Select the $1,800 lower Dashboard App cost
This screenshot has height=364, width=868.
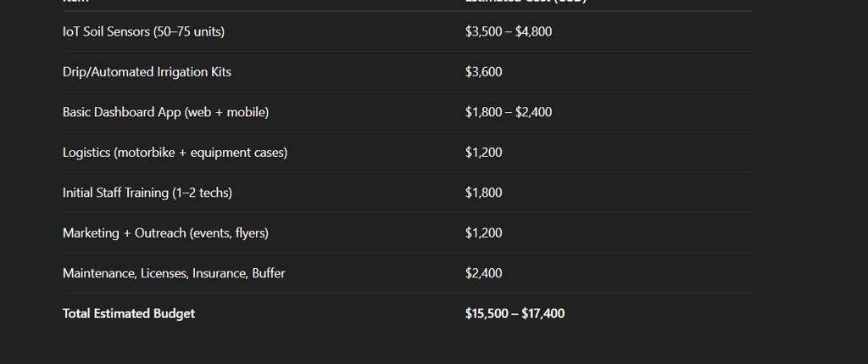[x=484, y=113]
